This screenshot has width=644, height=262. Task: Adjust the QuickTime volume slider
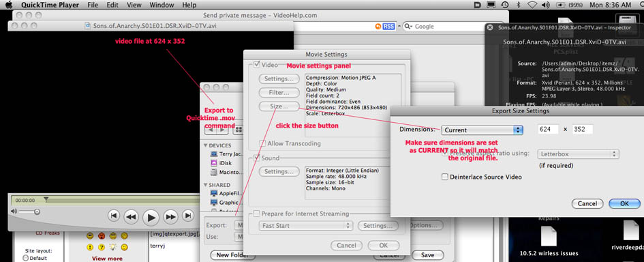pyautogui.click(x=29, y=212)
